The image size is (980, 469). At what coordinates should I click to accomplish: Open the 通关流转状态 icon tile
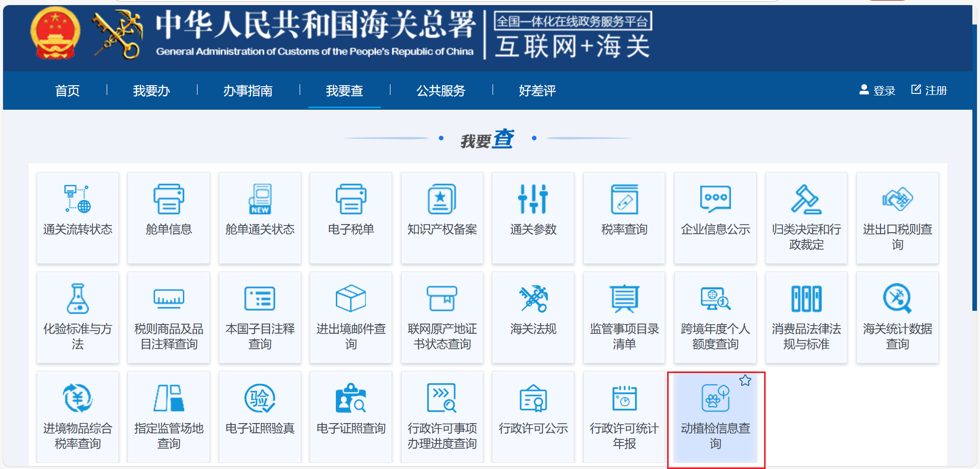(78, 199)
